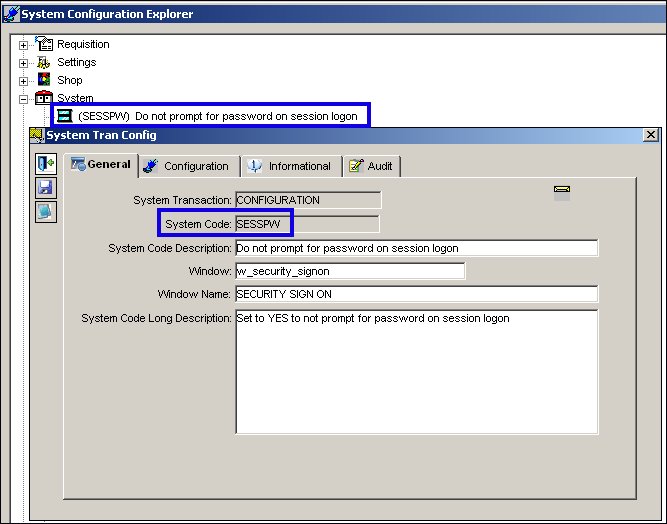The height and width of the screenshot is (524, 667).
Task: Click the floppy disk save icon
Action: coord(46,188)
